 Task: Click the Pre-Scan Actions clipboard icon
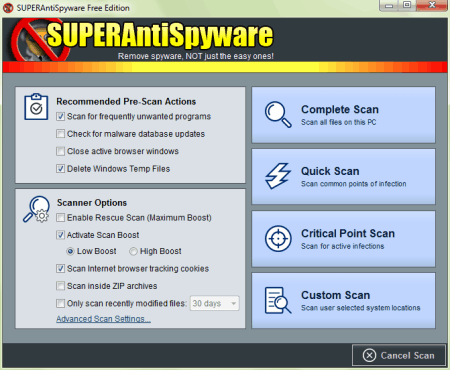[x=36, y=107]
